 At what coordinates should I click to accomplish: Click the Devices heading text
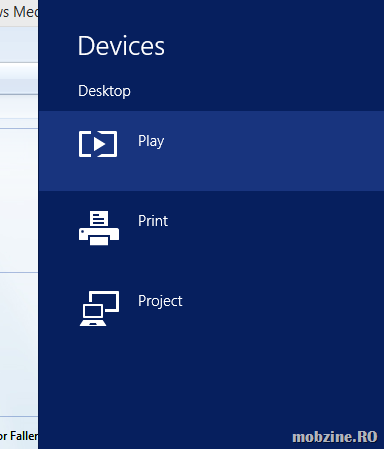tap(121, 46)
